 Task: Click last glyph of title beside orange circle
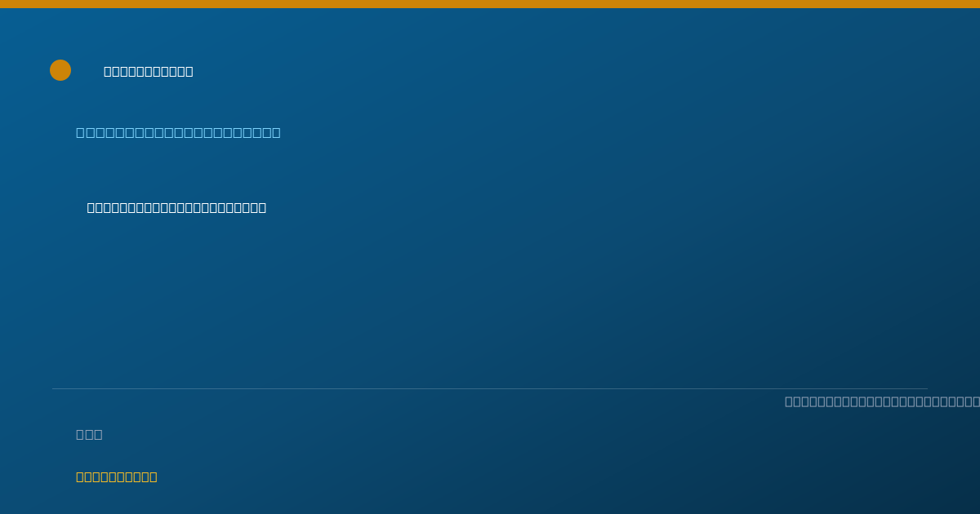tap(189, 72)
